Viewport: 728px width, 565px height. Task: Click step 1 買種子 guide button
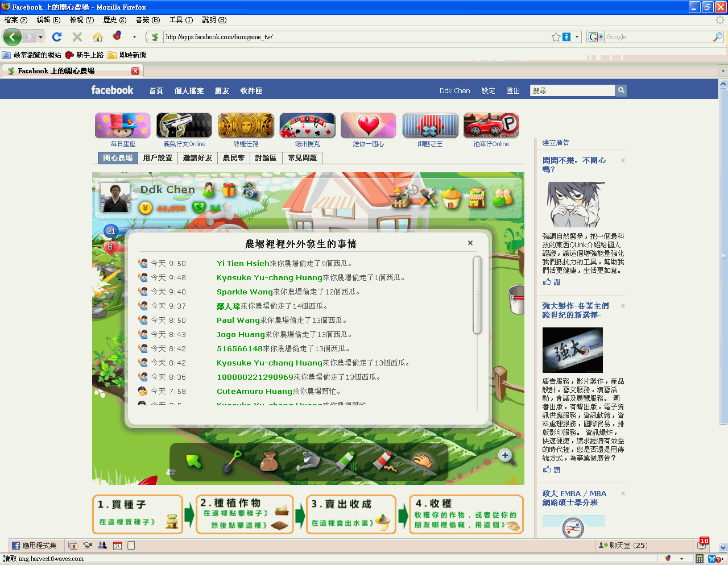click(138, 514)
